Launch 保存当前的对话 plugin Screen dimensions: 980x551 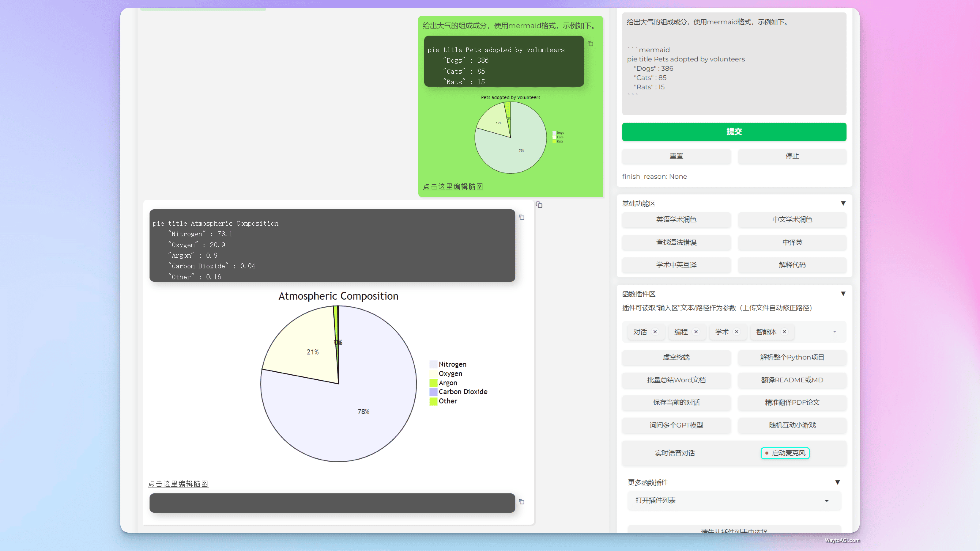point(676,402)
